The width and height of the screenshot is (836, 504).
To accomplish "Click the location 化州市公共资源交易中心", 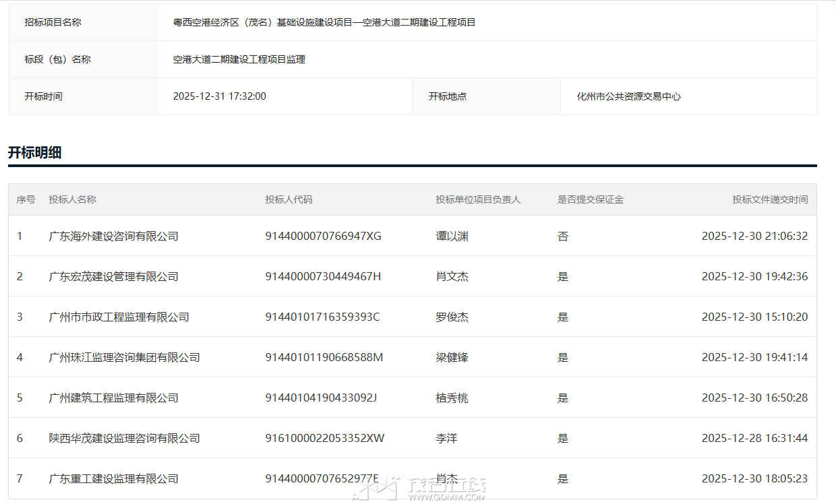I will (x=628, y=96).
